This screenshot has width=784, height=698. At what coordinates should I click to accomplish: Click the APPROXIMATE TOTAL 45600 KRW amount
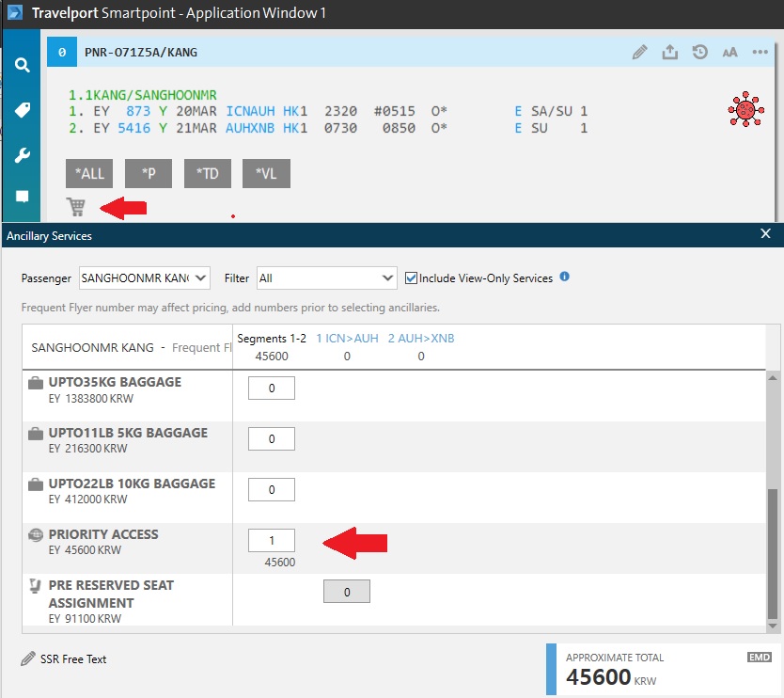point(611,677)
